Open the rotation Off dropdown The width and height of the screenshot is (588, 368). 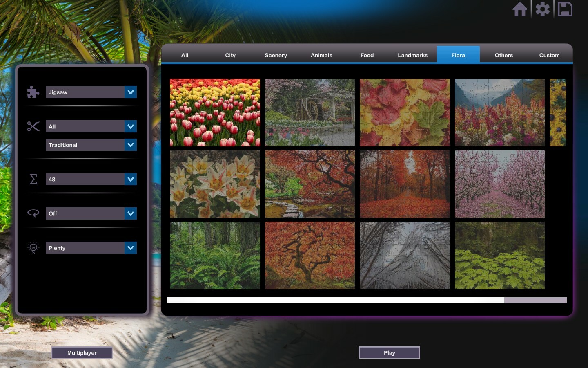click(x=91, y=213)
